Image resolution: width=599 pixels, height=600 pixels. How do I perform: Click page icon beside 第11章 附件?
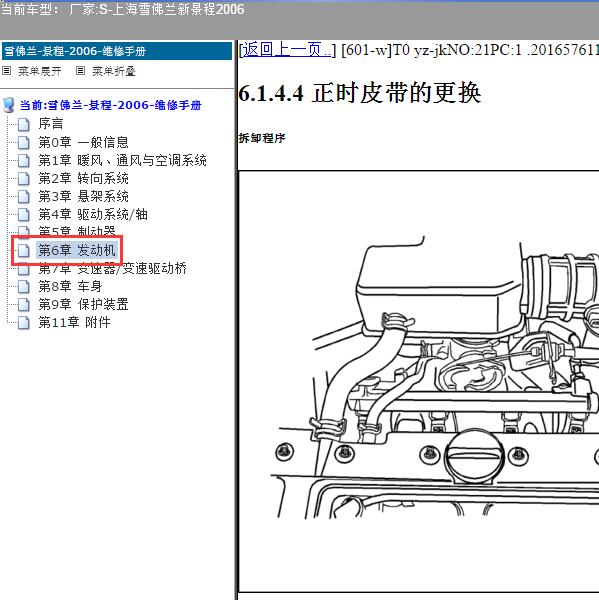pos(24,323)
